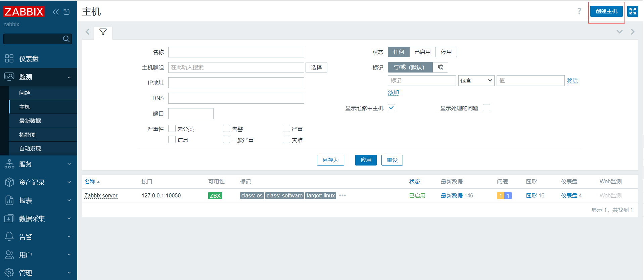Check the 信息 severity box

click(172, 139)
